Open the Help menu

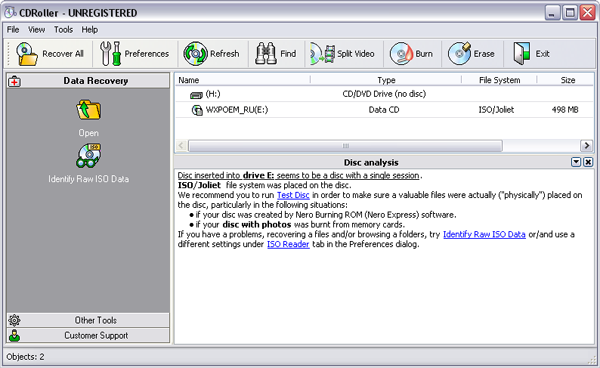(90, 29)
